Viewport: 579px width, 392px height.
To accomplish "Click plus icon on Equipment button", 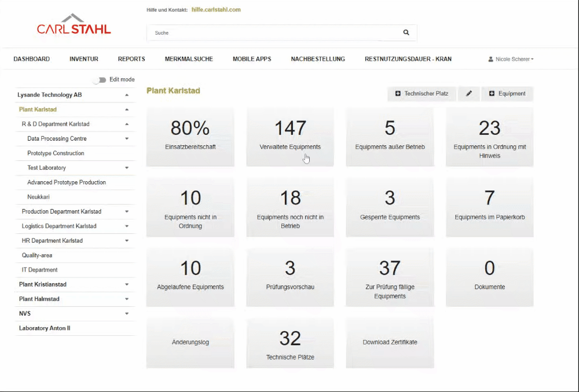I will (x=492, y=94).
